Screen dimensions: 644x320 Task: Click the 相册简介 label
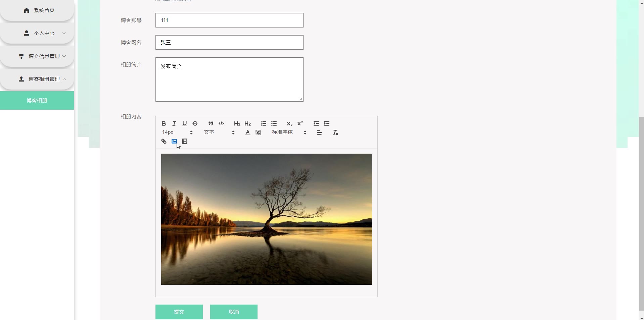(x=131, y=64)
